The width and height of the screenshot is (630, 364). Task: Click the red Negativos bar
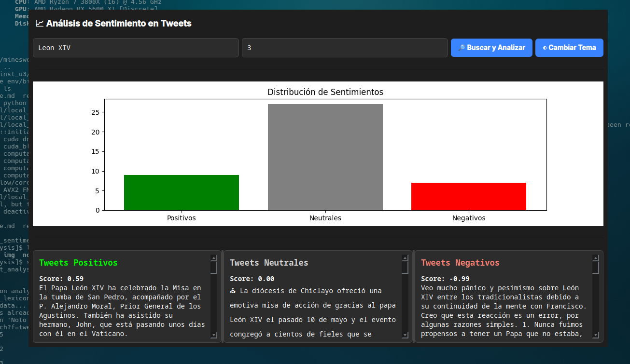[469, 196]
